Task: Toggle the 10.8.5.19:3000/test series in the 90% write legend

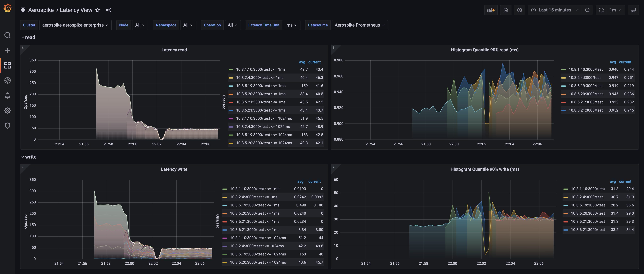Action: click(x=588, y=205)
